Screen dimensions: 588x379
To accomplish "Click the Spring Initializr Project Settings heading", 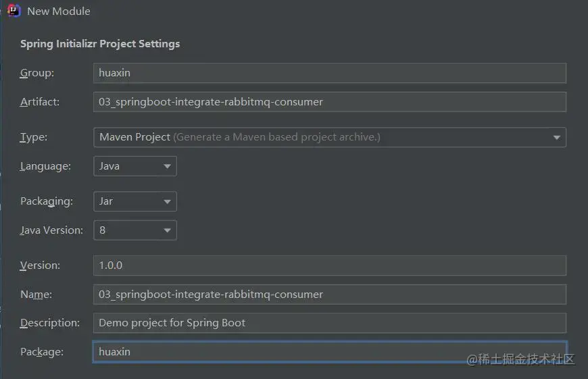I will point(100,44).
